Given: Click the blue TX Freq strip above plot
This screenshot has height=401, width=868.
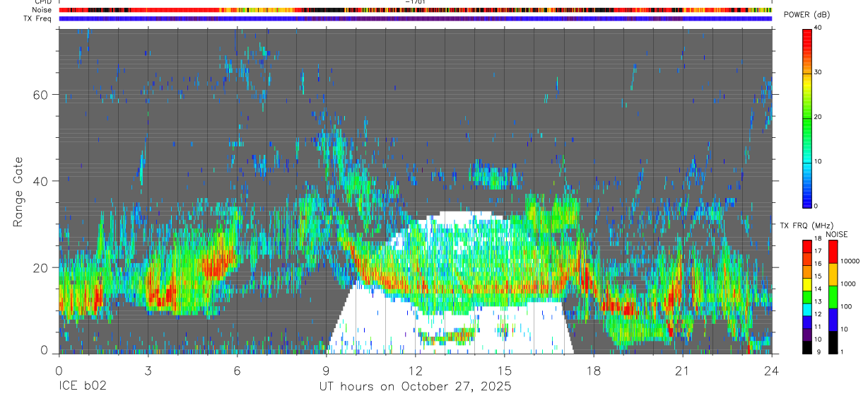Looking at the screenshot, I should (415, 18).
